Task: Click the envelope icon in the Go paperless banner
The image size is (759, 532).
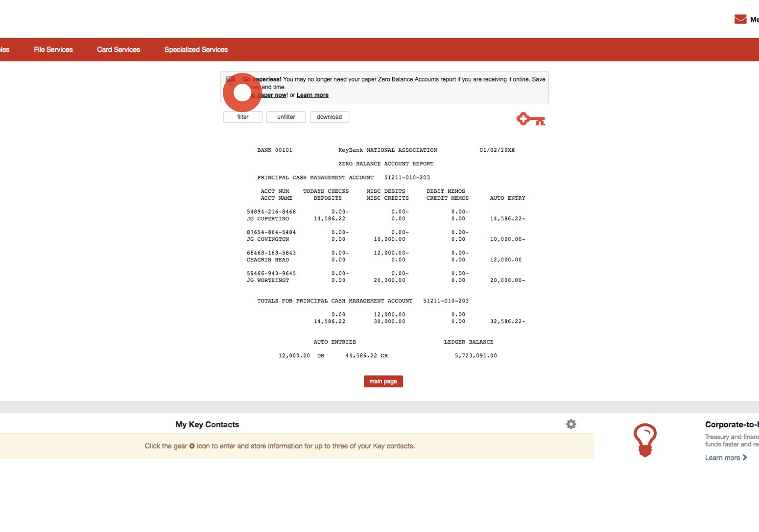Action: [231, 79]
